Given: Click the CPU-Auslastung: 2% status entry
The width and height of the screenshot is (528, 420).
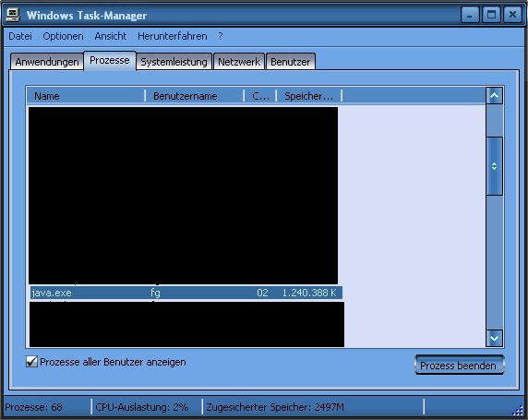Looking at the screenshot, I should [x=142, y=407].
